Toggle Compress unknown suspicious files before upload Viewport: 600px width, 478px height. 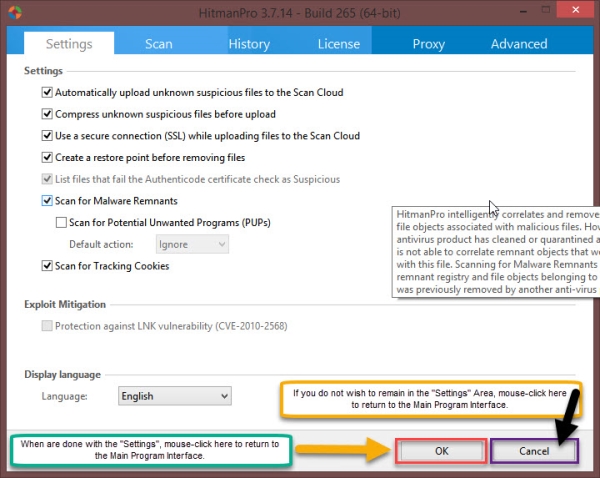[47, 114]
